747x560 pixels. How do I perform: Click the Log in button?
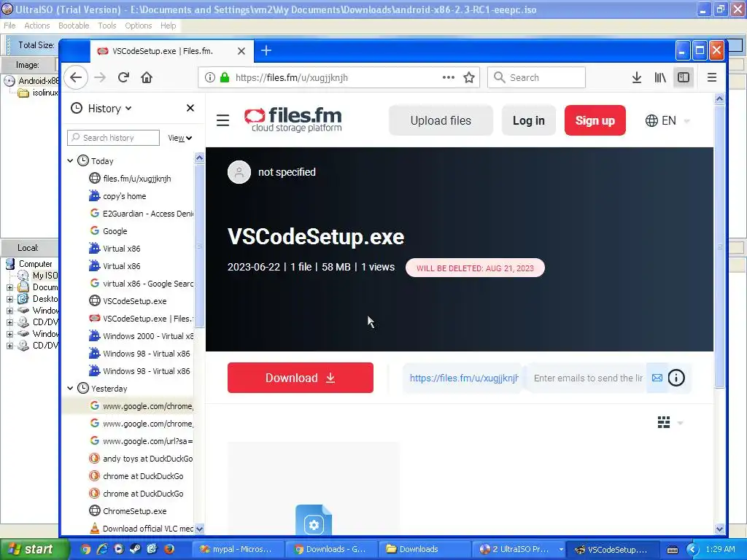[x=528, y=120]
